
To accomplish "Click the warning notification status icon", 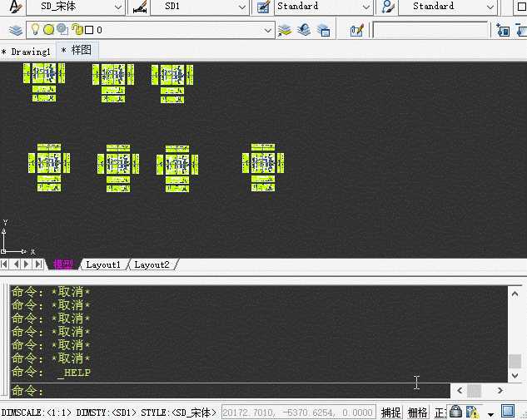I will point(472,412).
